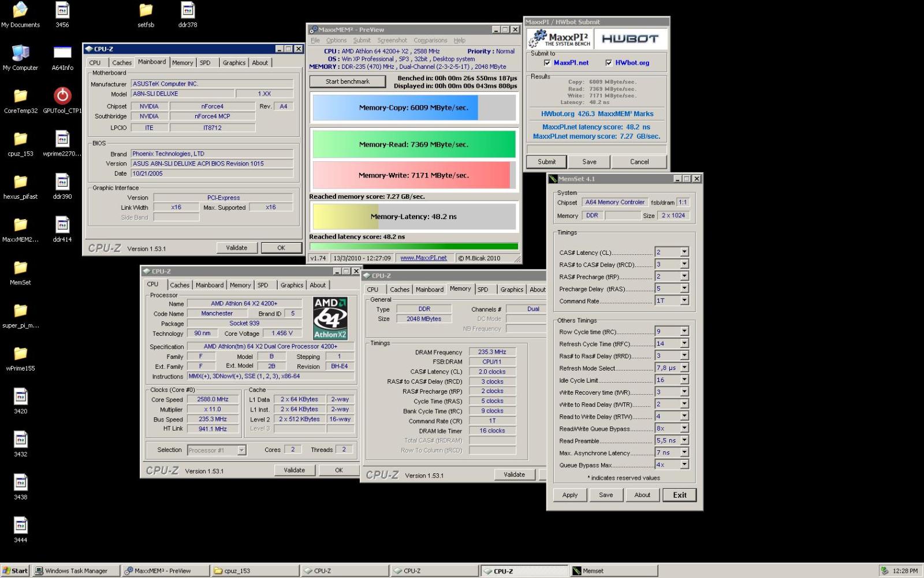Expand the Row Cycle time (tRC) dropdown

[x=684, y=331]
